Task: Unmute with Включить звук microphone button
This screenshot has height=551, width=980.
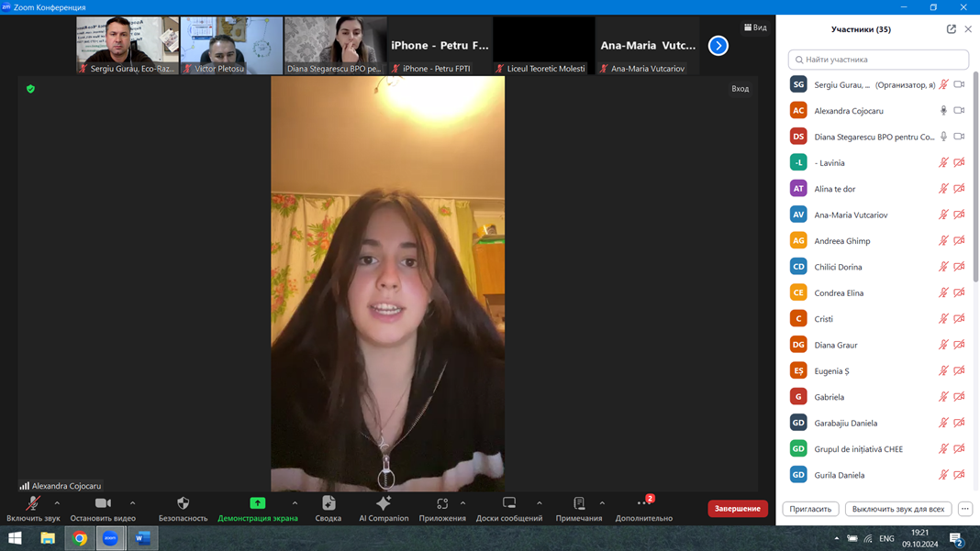Action: click(x=33, y=503)
